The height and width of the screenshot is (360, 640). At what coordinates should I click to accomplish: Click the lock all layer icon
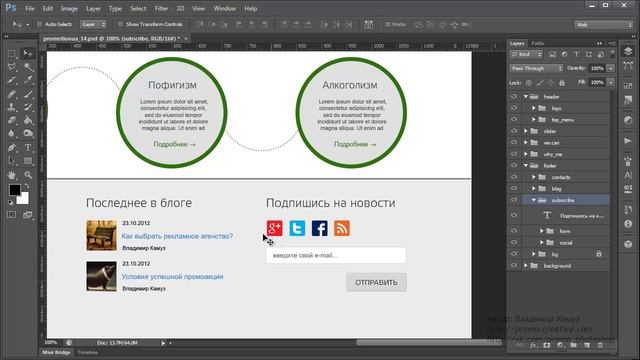click(562, 82)
